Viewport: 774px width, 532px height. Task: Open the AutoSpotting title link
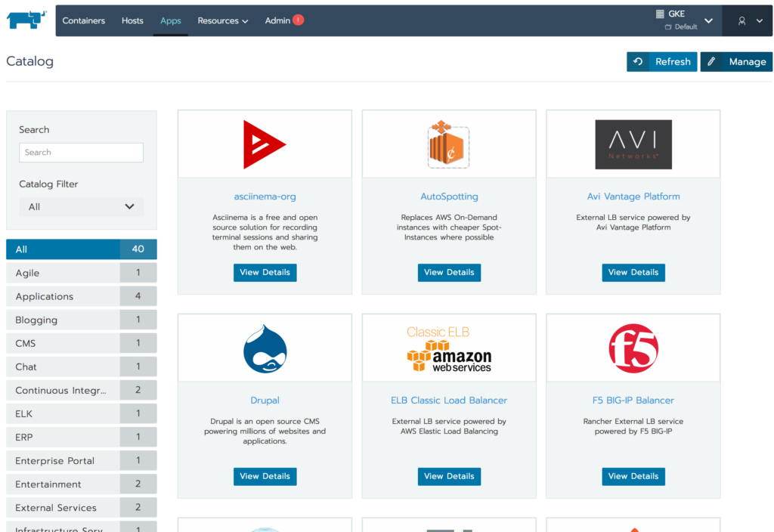[449, 196]
